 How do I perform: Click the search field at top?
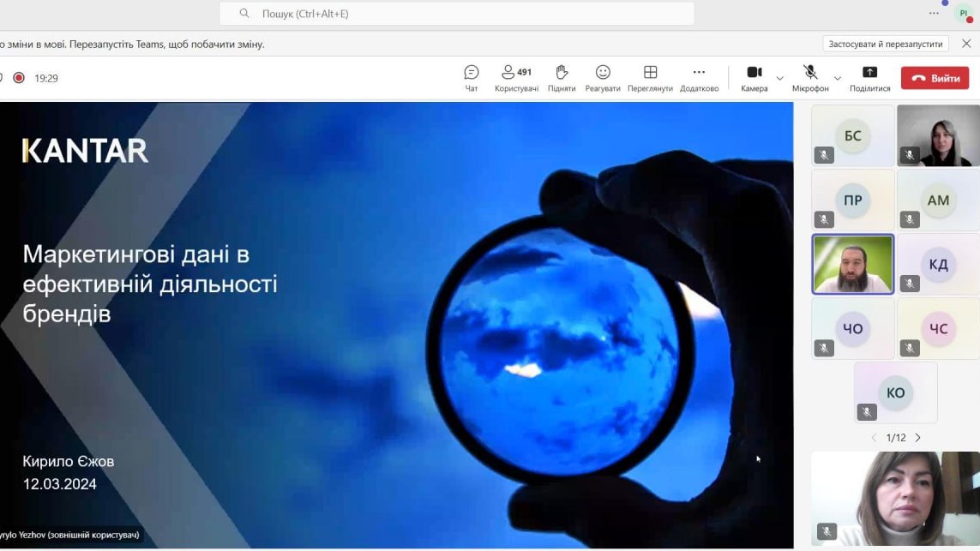tap(456, 14)
